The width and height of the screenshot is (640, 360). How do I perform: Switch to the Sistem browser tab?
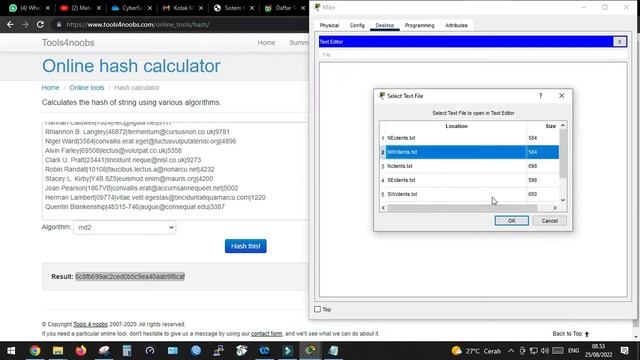pos(229,8)
